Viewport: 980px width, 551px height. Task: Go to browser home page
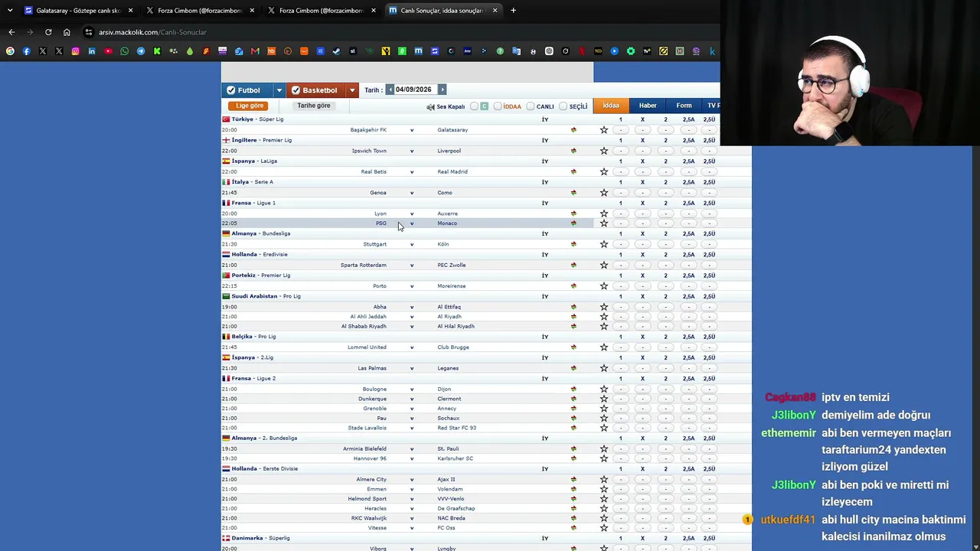(67, 32)
